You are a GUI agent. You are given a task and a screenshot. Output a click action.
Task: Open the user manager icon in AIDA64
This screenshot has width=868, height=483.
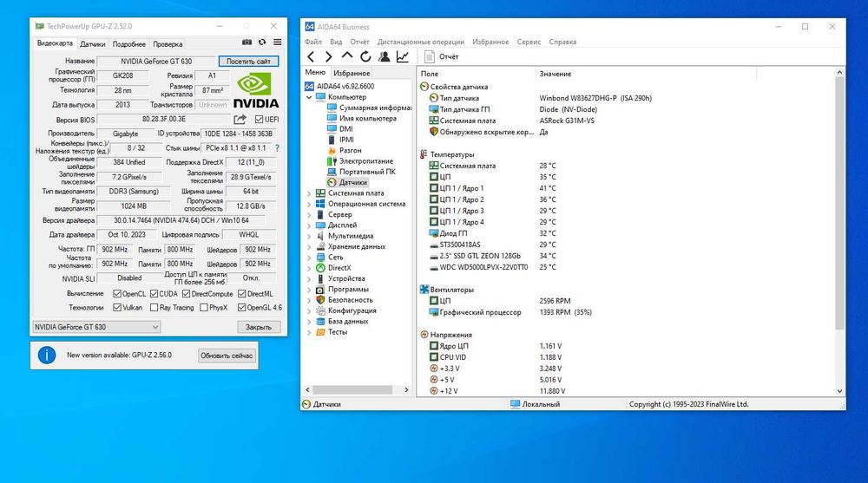point(385,56)
